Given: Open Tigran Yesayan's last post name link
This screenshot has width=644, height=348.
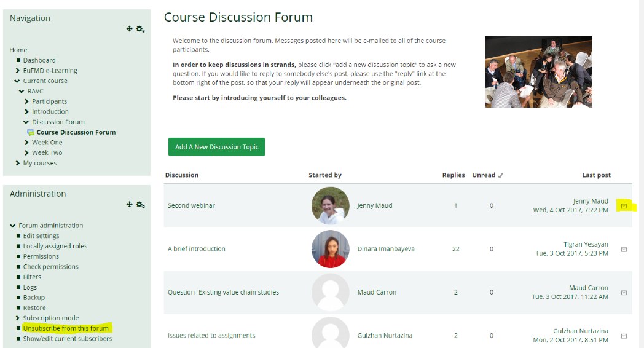Looking at the screenshot, I should point(586,245).
